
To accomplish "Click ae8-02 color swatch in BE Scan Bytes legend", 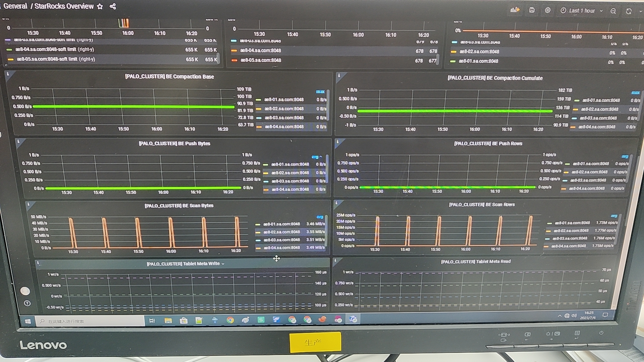I will (258, 232).
